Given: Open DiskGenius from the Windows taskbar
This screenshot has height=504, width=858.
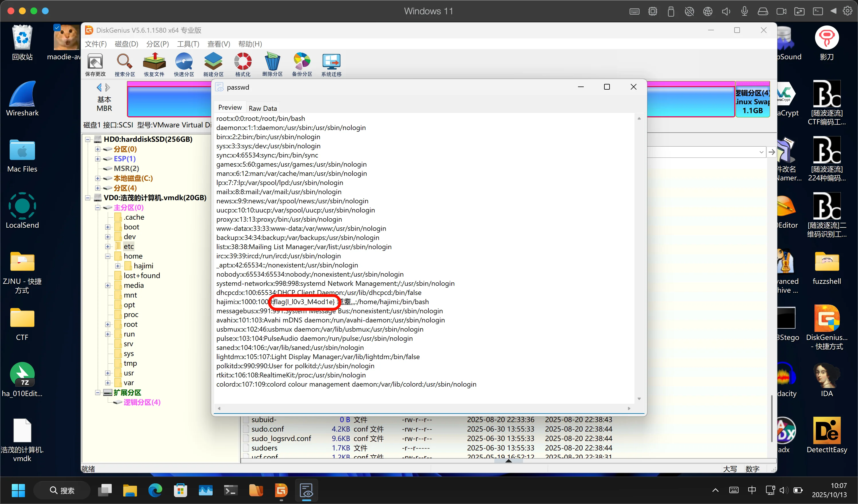Looking at the screenshot, I should pos(281,490).
